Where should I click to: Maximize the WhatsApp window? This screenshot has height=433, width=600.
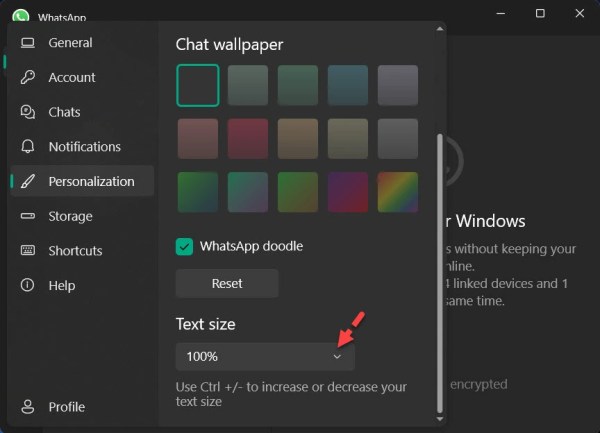[x=540, y=13]
